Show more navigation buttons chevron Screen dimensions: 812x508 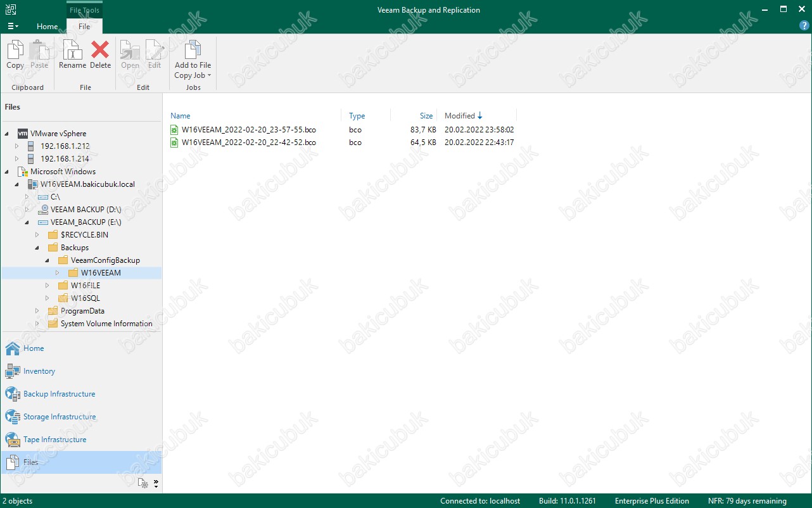pos(156,483)
